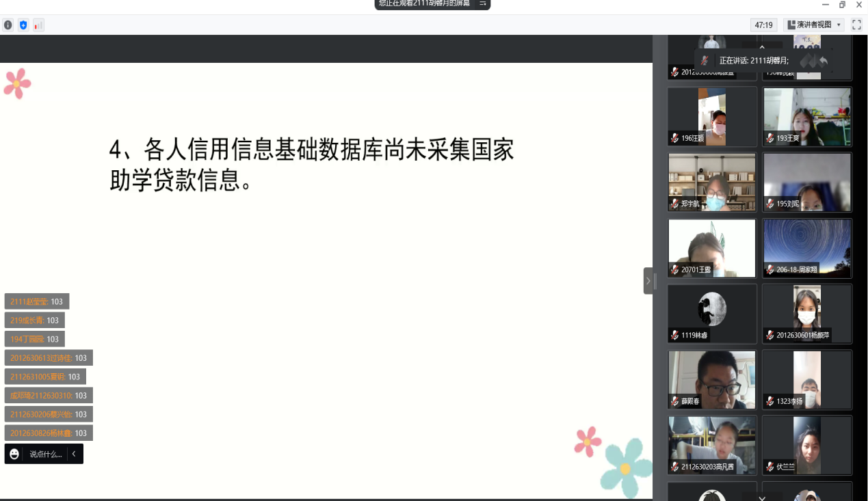Select the video tile of 193王爽
The height and width of the screenshot is (501, 868).
point(807,116)
